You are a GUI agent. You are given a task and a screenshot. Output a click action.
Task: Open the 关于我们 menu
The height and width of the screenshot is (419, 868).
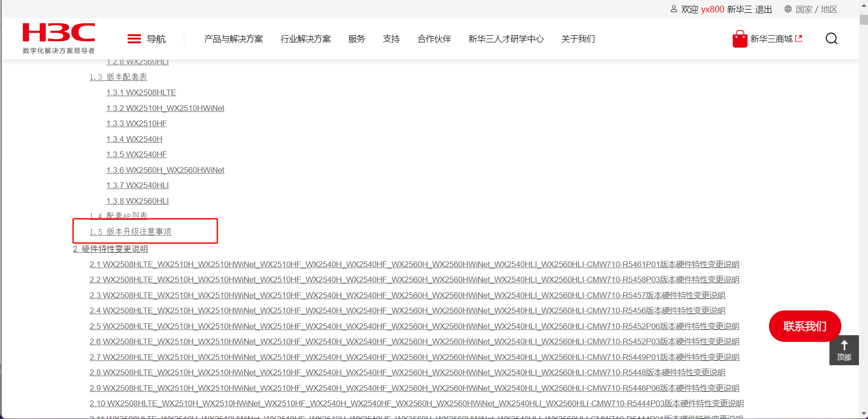coord(578,39)
